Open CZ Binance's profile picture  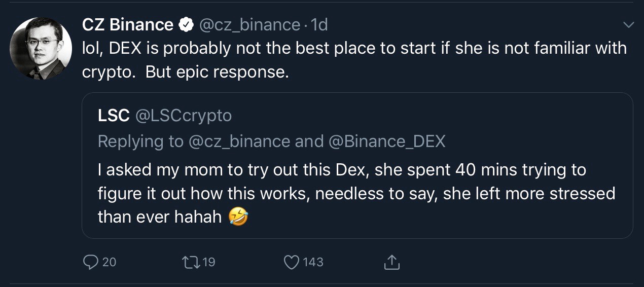(x=41, y=49)
